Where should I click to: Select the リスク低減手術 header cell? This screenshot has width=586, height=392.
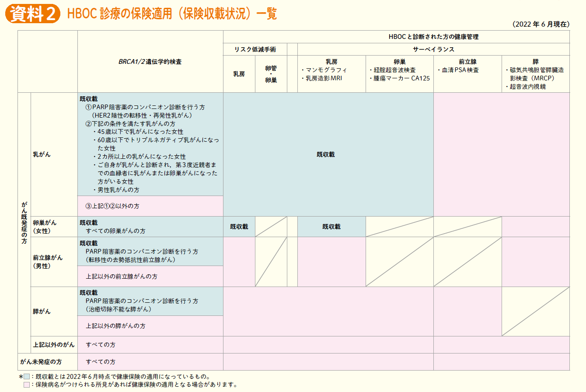click(255, 49)
